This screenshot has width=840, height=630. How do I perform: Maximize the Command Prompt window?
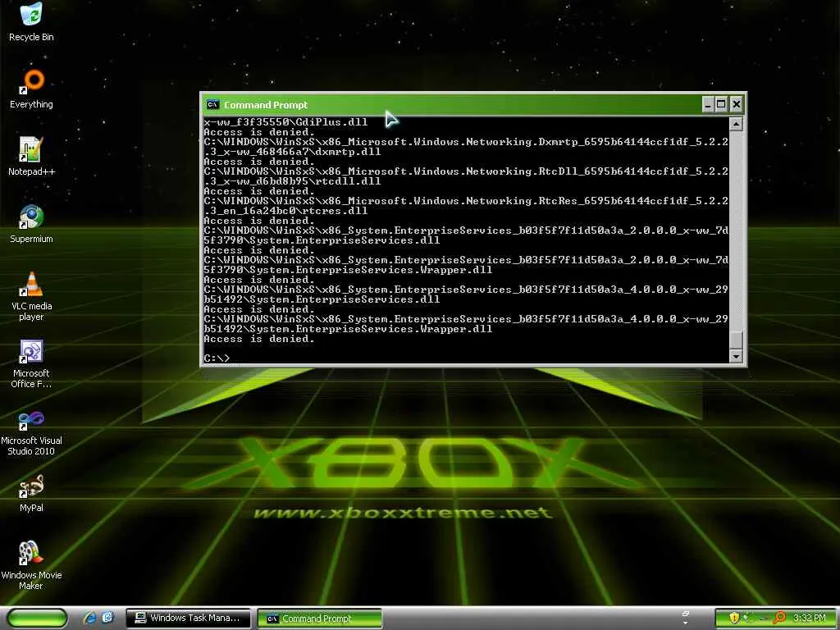(x=722, y=104)
